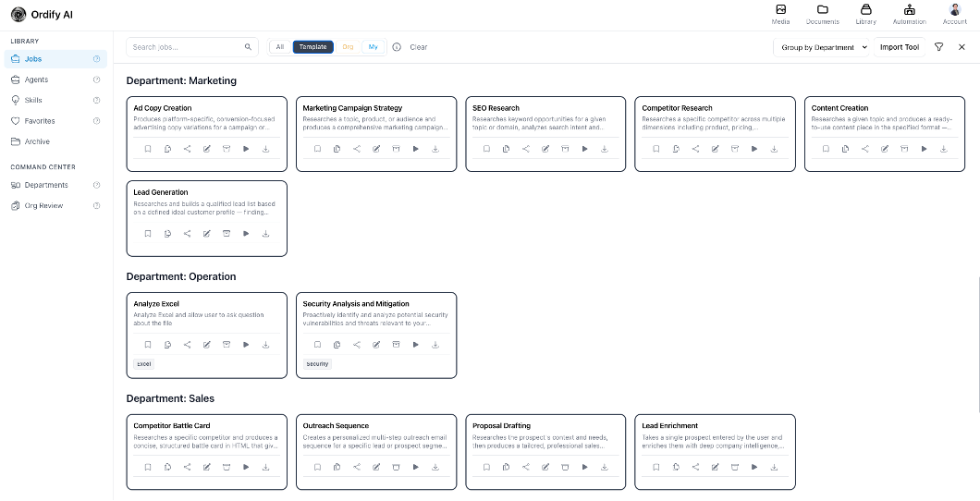The width and height of the screenshot is (980, 501).
Task: Select the Department: Operation heading
Action: (181, 276)
